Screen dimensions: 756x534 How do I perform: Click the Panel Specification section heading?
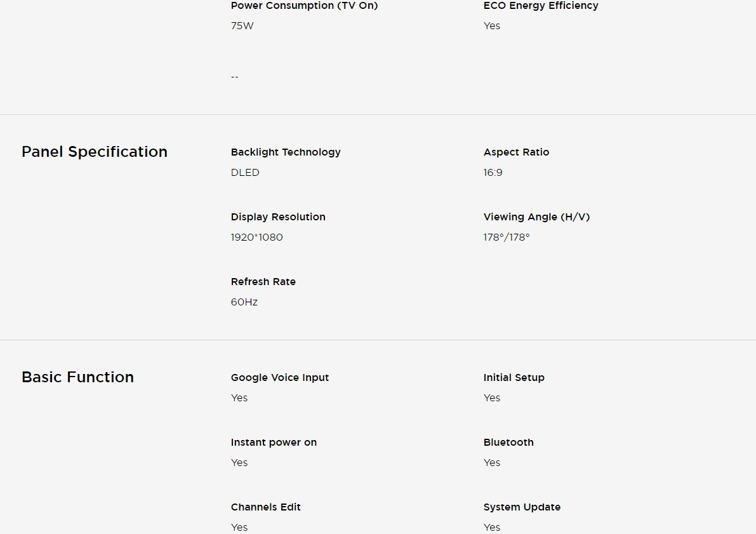coord(95,152)
